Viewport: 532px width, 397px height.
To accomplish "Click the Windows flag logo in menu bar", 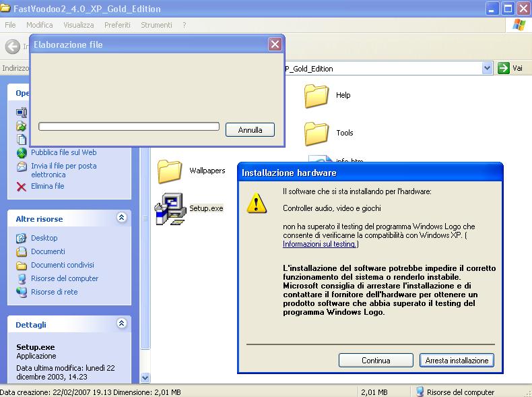I will pyautogui.click(x=519, y=25).
